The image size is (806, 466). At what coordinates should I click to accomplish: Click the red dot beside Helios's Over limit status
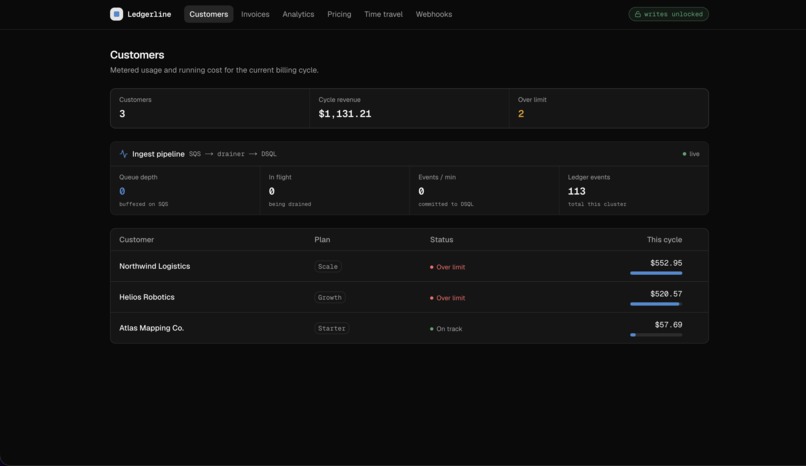pyautogui.click(x=431, y=298)
